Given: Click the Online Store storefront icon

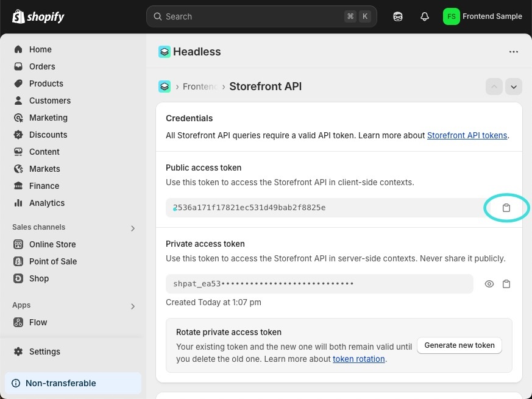Looking at the screenshot, I should click(x=18, y=244).
